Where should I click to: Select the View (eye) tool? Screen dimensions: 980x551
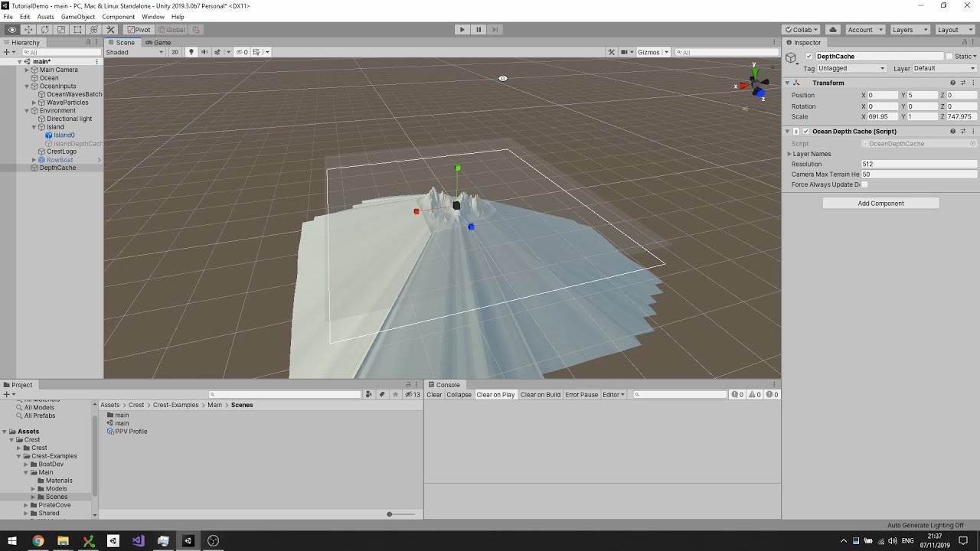coord(11,30)
